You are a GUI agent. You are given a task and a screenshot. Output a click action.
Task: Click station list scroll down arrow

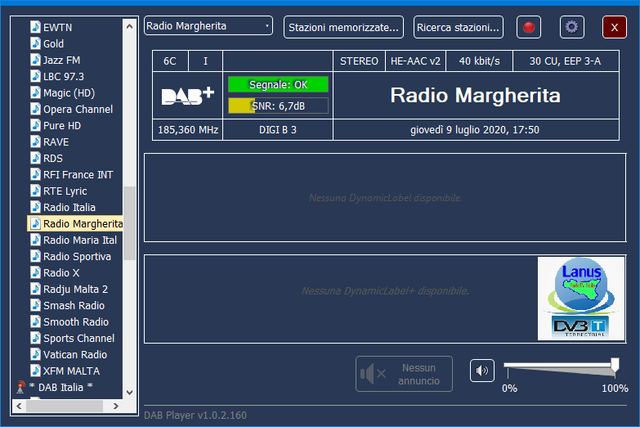[x=129, y=392]
